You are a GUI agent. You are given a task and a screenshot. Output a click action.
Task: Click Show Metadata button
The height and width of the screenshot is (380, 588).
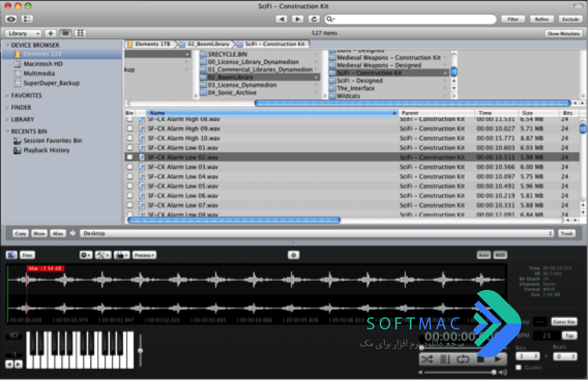click(x=563, y=33)
